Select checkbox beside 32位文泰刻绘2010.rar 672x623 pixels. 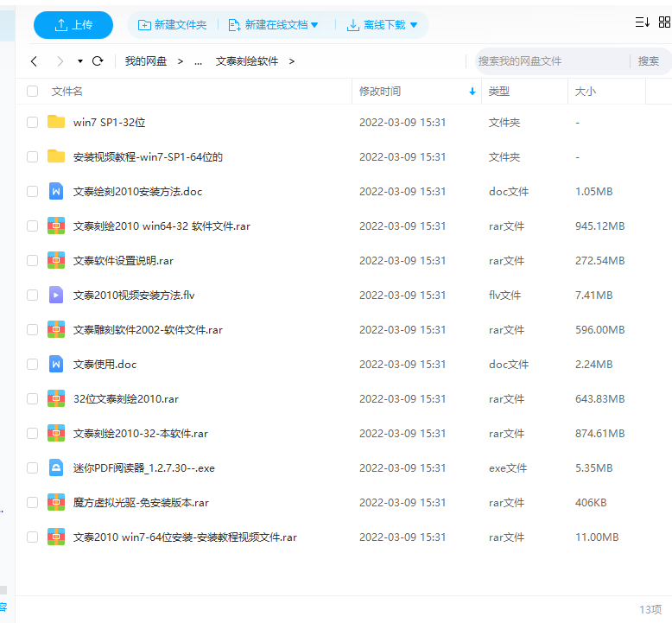click(33, 398)
